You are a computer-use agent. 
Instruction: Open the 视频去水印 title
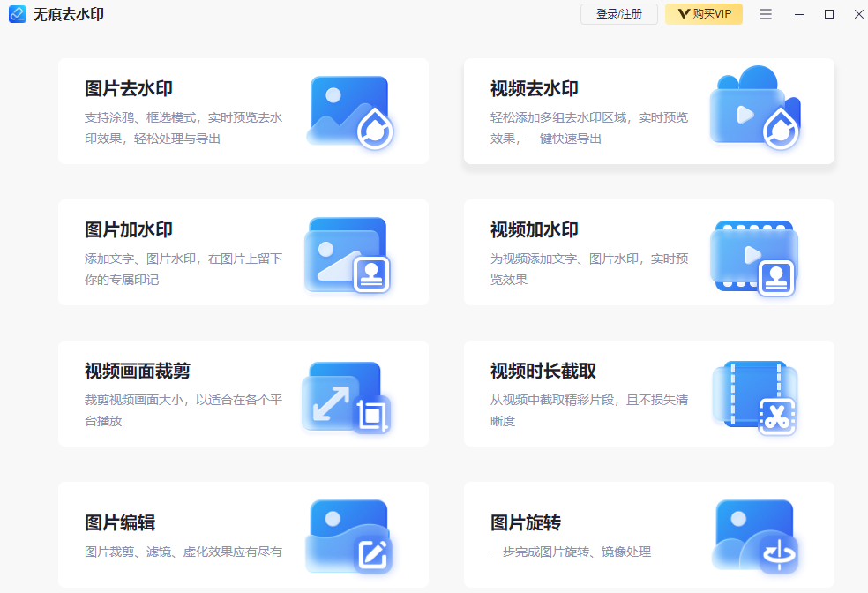coord(535,88)
